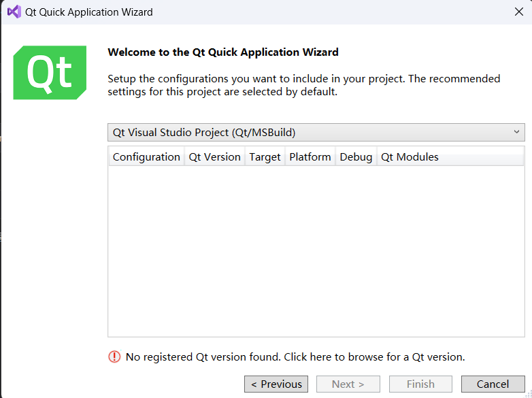This screenshot has height=398, width=532.
Task: Click the green Qt logo
Action: (x=50, y=73)
